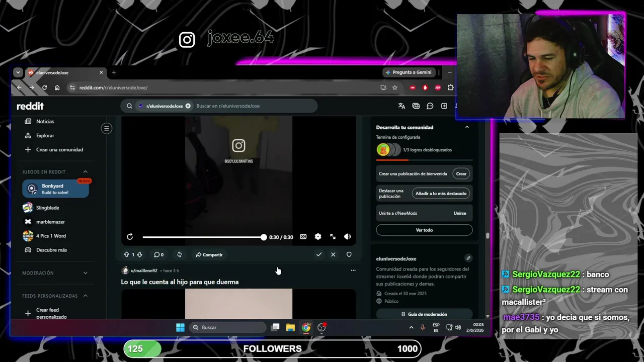Toggle video fullscreen
Viewport: 644px width, 362px height.
coord(333,237)
